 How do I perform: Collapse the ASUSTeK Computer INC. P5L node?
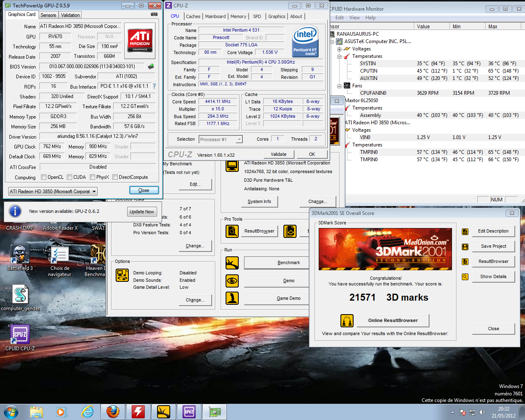[332, 41]
